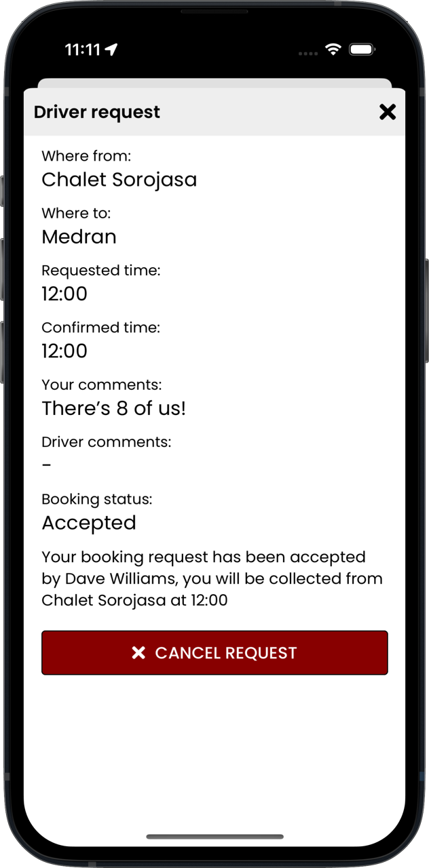Screen dimensions: 429x868
Task: Tap the Accepted booking status value
Action: point(89,523)
